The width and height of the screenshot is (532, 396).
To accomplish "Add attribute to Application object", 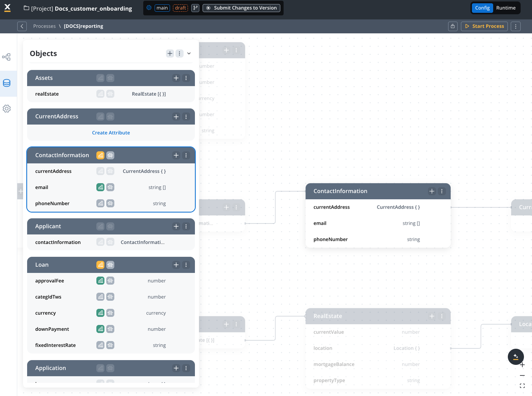I will (x=176, y=368).
